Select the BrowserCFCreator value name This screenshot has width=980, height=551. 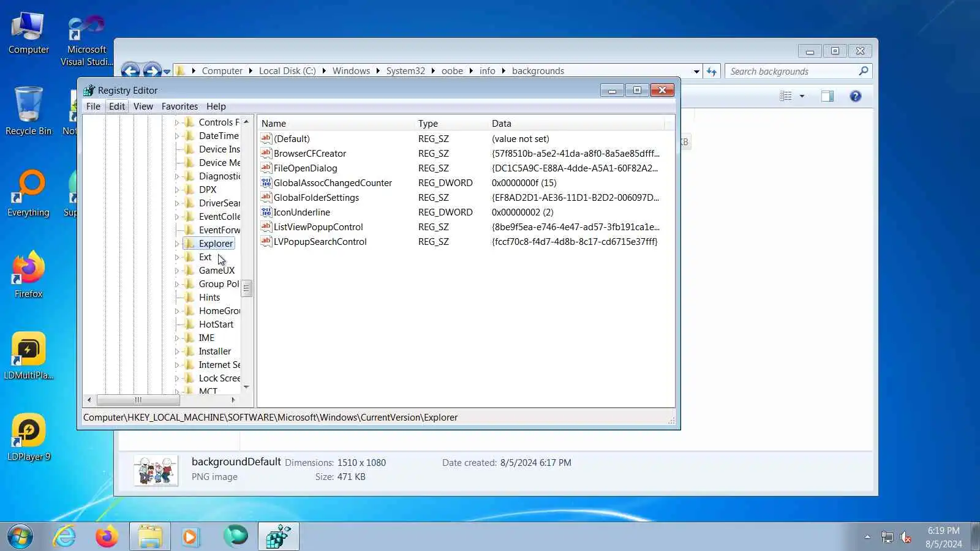310,154
